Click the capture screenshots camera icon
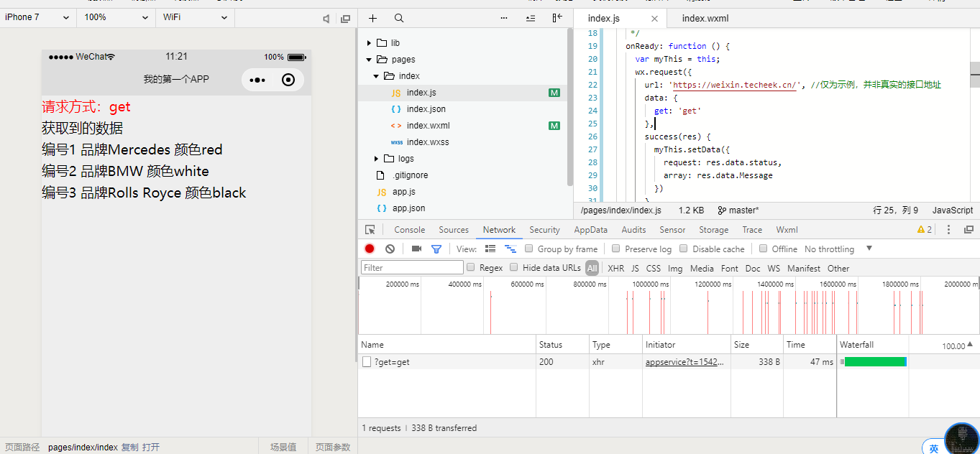 pyautogui.click(x=416, y=249)
